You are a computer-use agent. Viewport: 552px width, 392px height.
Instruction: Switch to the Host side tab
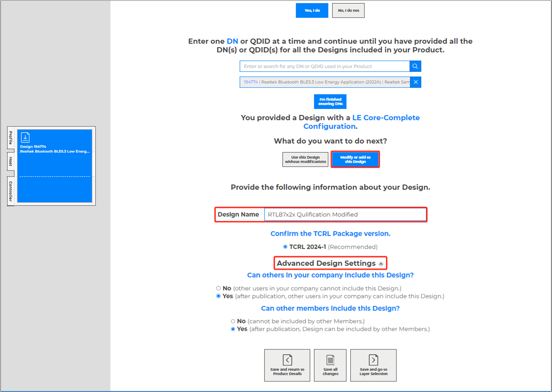11,161
